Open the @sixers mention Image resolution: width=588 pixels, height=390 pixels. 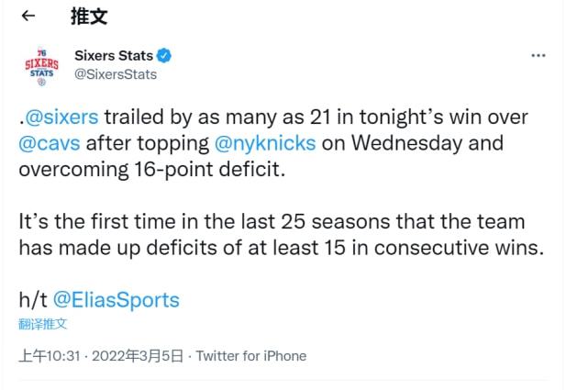coord(61,117)
